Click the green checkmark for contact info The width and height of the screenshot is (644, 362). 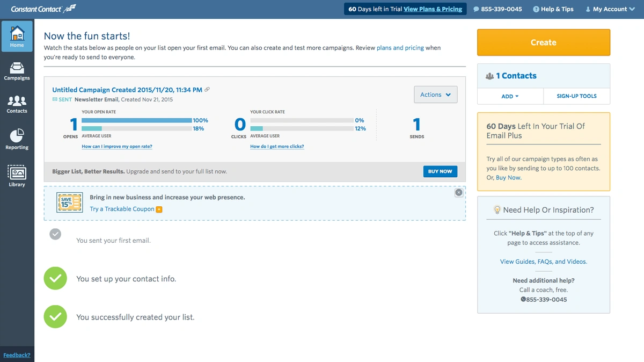[55, 278]
